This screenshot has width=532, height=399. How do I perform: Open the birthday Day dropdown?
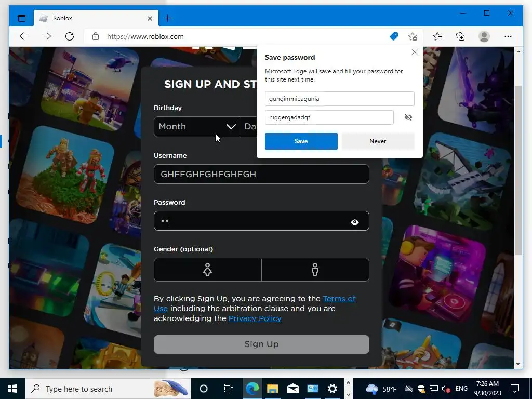point(249,127)
